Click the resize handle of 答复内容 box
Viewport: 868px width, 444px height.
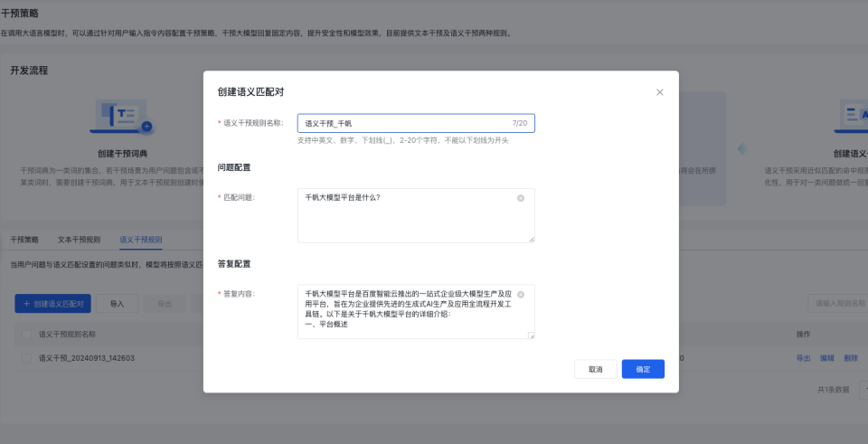tap(531, 335)
